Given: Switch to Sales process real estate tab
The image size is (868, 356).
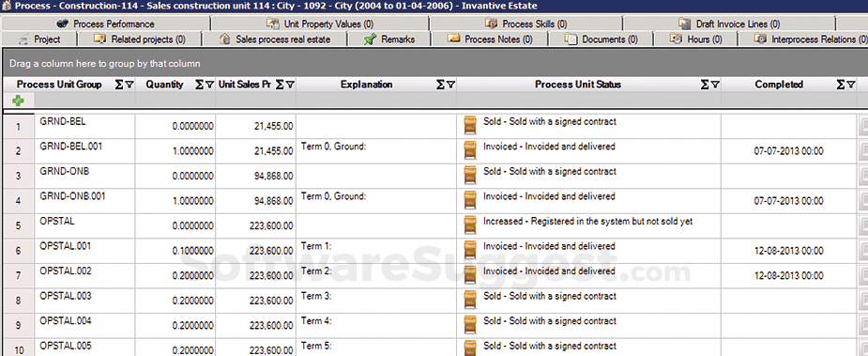Looking at the screenshot, I should tap(275, 39).
